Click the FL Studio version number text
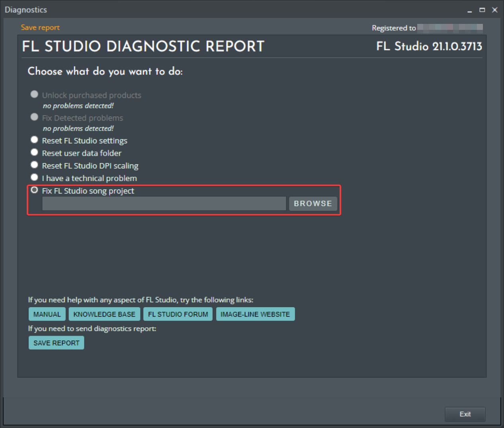Screen dimensions: 504x428 click(429, 46)
